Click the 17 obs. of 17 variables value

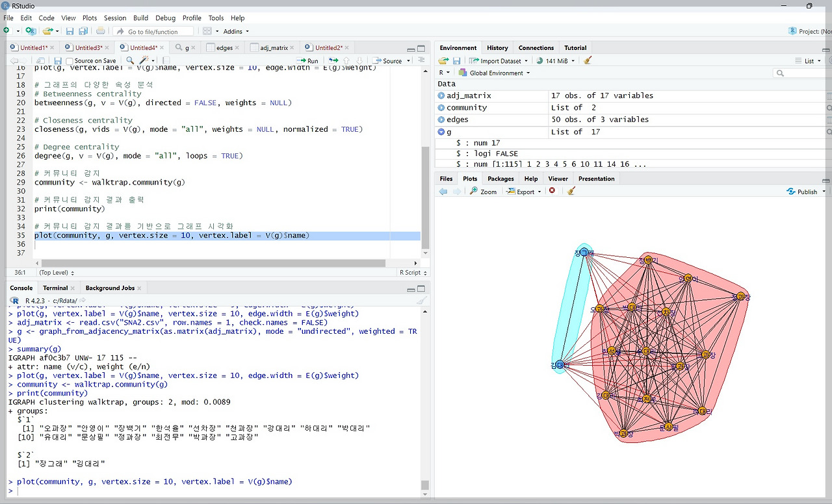(602, 95)
